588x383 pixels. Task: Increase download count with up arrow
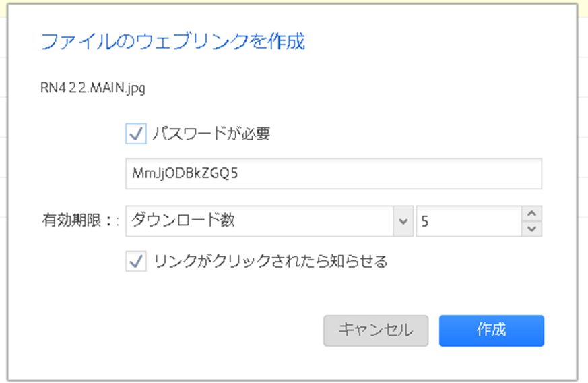click(531, 214)
